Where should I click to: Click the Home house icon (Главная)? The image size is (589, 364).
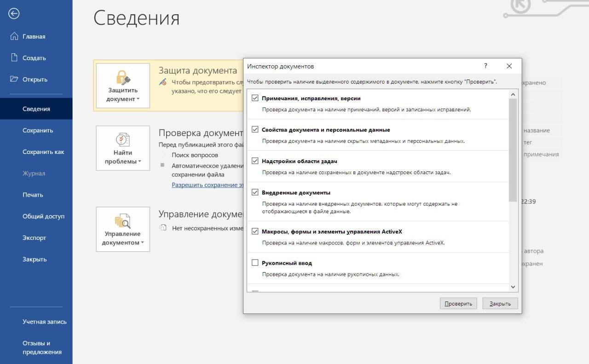point(14,36)
